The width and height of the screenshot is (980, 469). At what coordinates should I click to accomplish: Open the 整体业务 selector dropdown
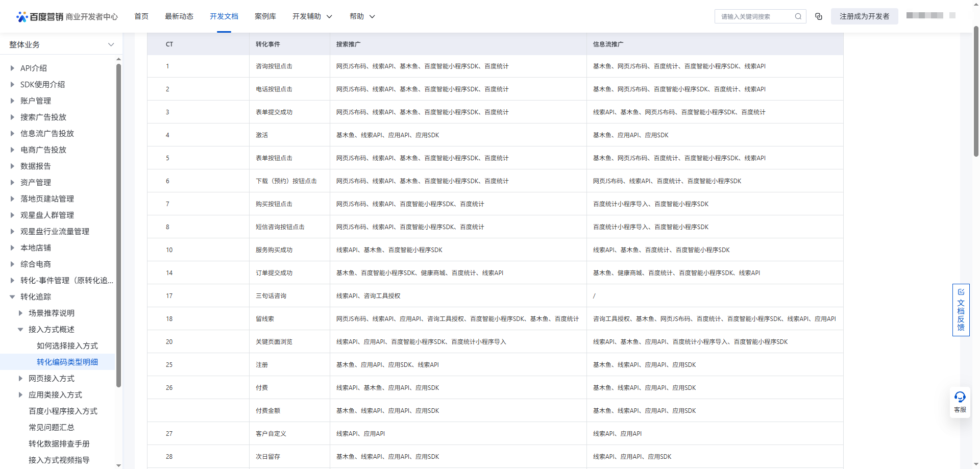pyautogui.click(x=61, y=44)
